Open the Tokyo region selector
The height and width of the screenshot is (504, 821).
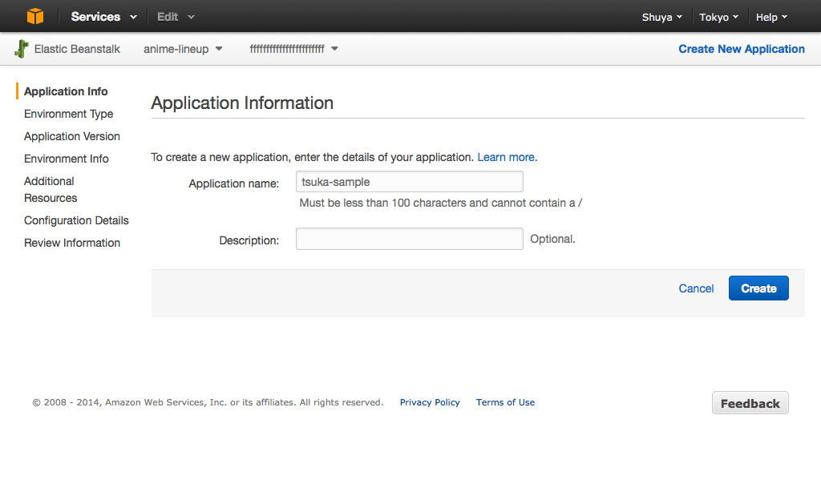point(718,17)
